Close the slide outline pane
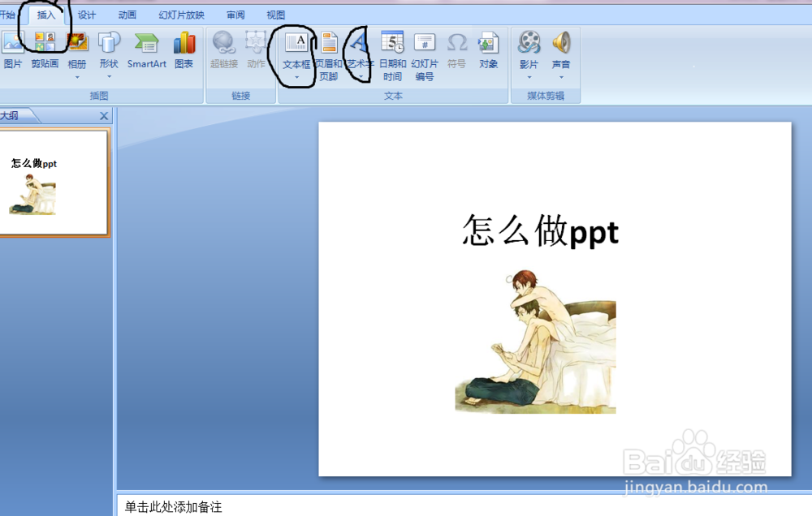 [104, 116]
